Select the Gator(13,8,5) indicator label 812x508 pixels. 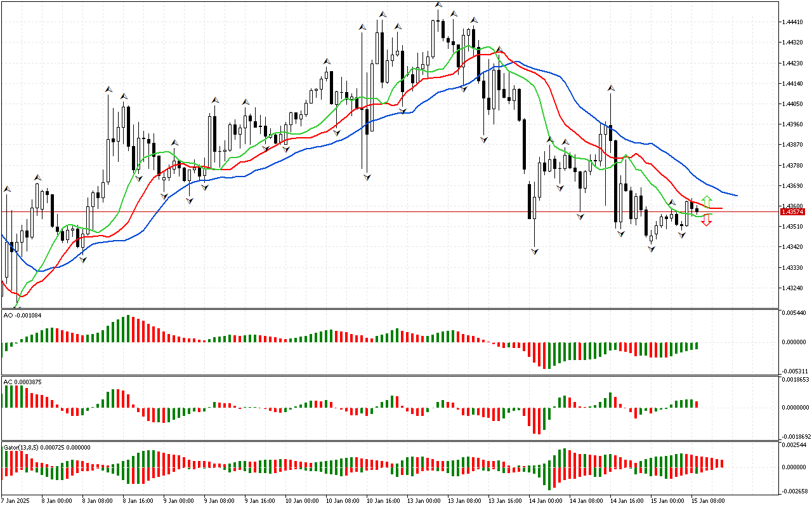click(x=47, y=447)
